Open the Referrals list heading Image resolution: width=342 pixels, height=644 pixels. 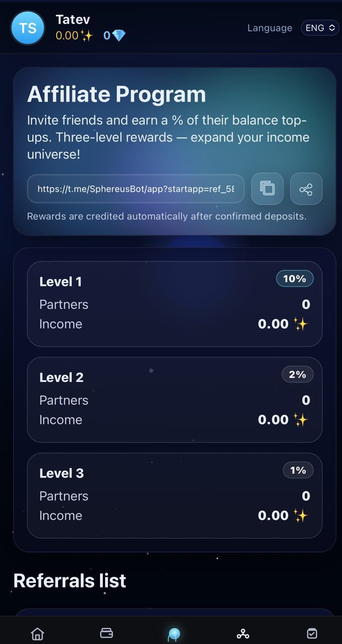pyautogui.click(x=70, y=580)
